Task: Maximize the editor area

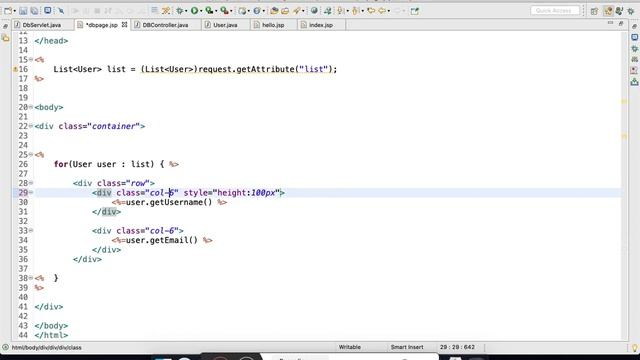Action: [621, 24]
